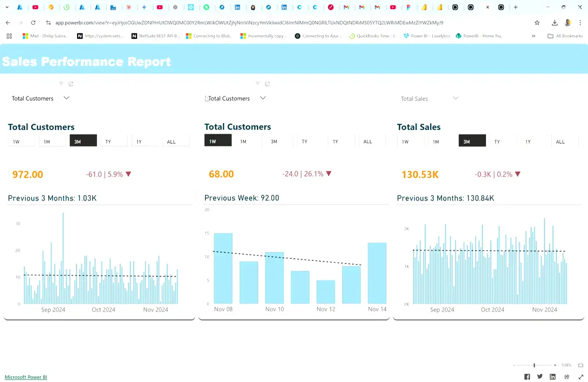Click the filter icon above the left Total Customers slicer
This screenshot has height=382, width=588.
(61, 84)
